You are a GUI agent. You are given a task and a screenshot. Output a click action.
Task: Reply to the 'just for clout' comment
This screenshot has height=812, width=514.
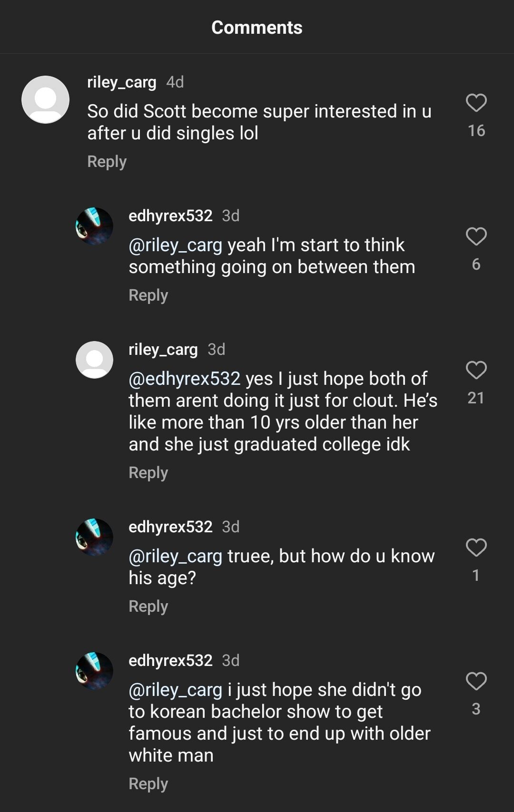(148, 473)
